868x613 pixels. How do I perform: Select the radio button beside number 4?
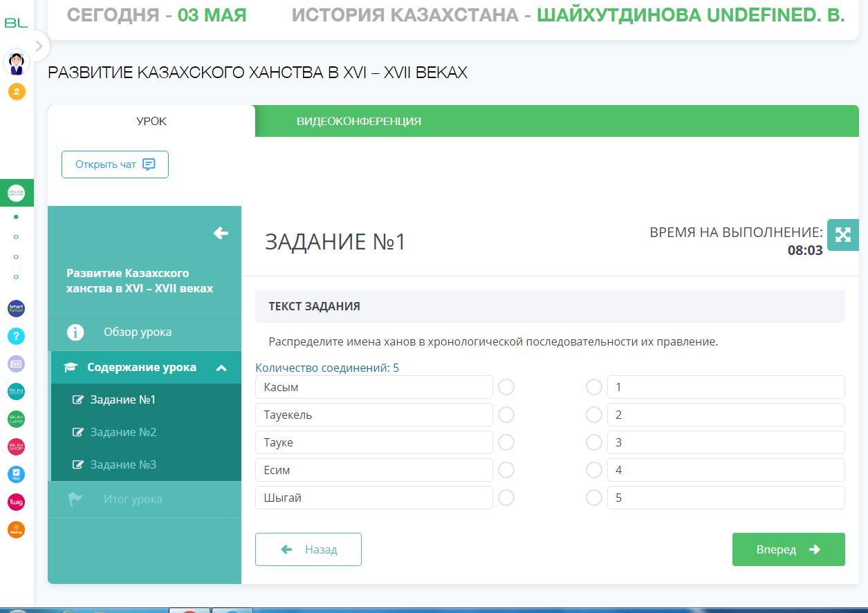[x=593, y=470]
